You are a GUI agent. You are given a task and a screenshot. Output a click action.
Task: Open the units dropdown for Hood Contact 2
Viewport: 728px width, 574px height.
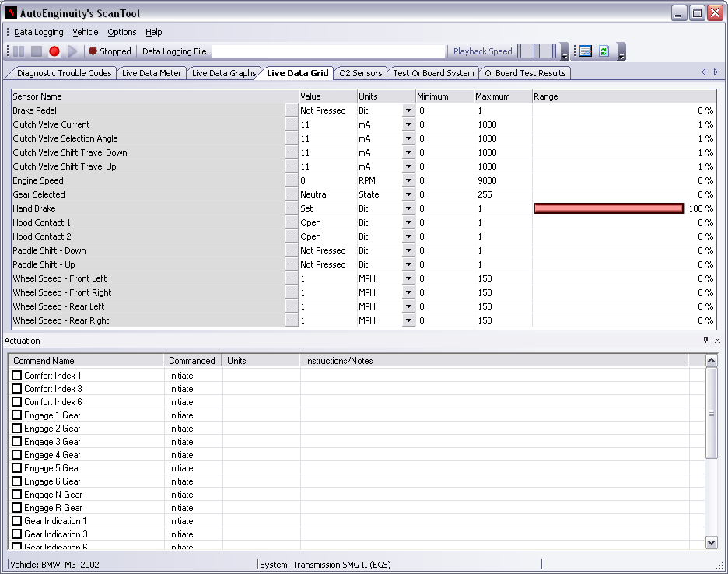408,236
